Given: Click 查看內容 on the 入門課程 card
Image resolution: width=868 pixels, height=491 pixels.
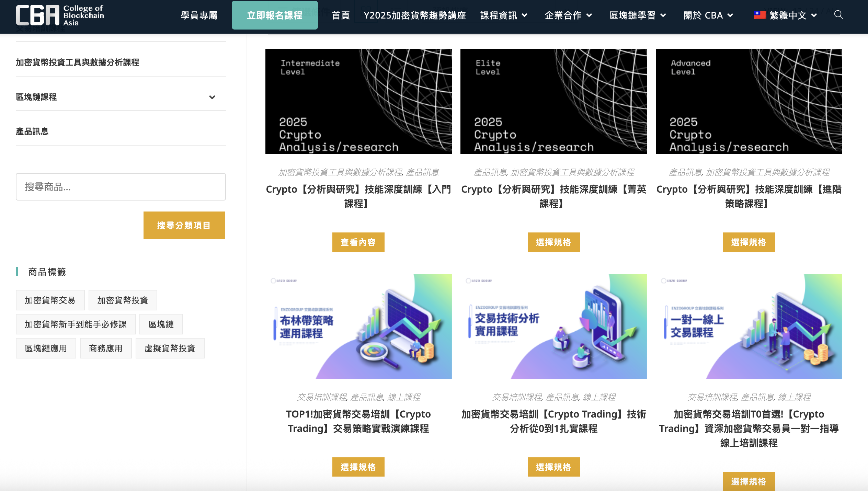Looking at the screenshot, I should pyautogui.click(x=358, y=242).
